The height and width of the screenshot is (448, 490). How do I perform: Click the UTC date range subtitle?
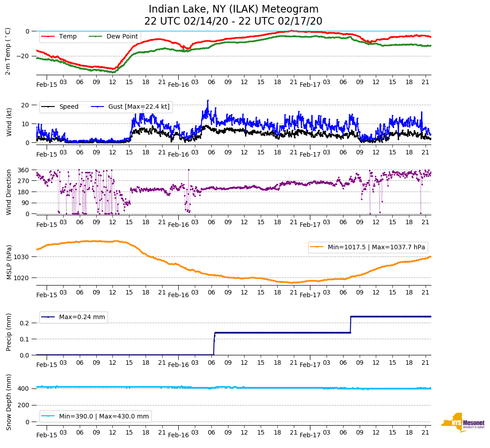[x=233, y=21]
